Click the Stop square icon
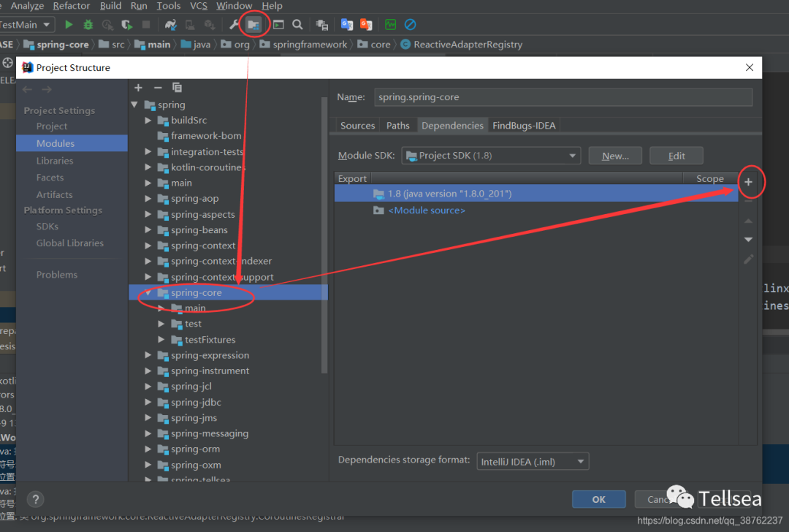 146,24
